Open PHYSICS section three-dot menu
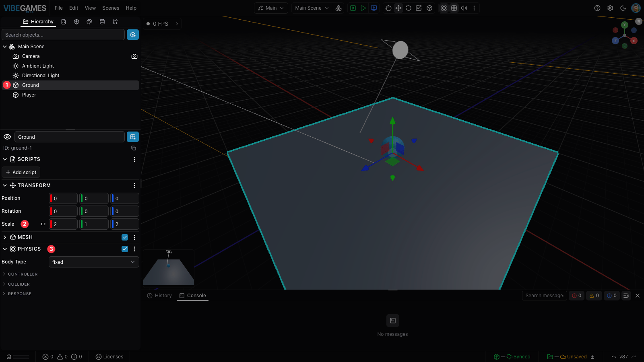Viewport: 644px width, 362px height. [134, 249]
